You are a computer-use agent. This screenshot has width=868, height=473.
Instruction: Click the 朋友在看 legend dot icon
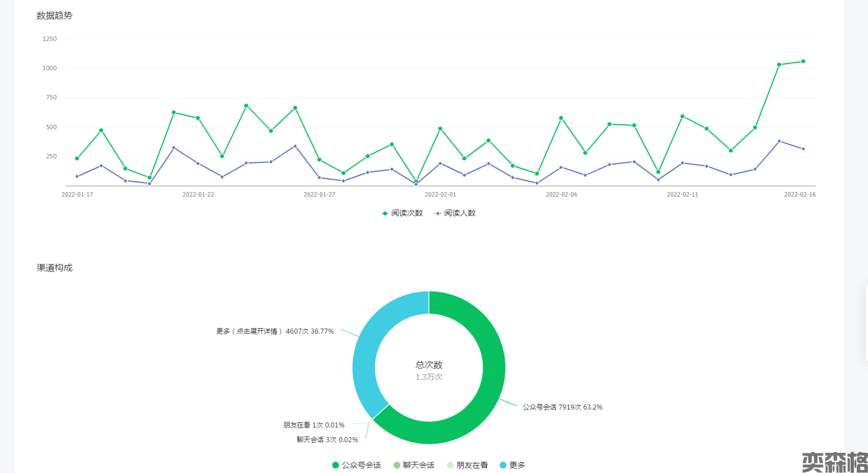tap(450, 465)
